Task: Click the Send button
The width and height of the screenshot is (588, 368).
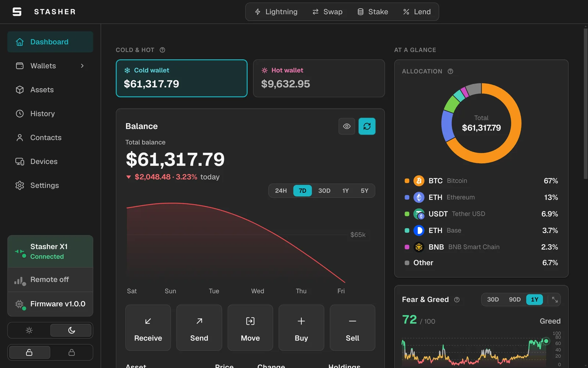Action: point(199,328)
